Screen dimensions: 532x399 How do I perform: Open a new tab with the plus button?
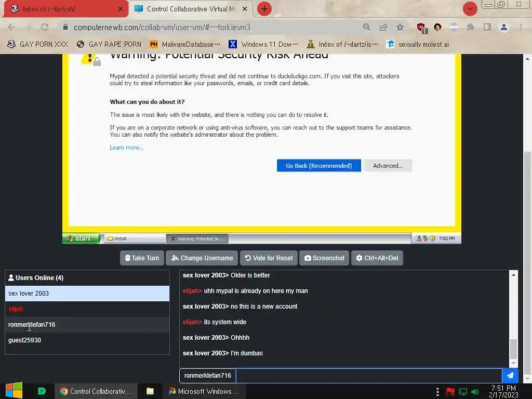pos(264,9)
